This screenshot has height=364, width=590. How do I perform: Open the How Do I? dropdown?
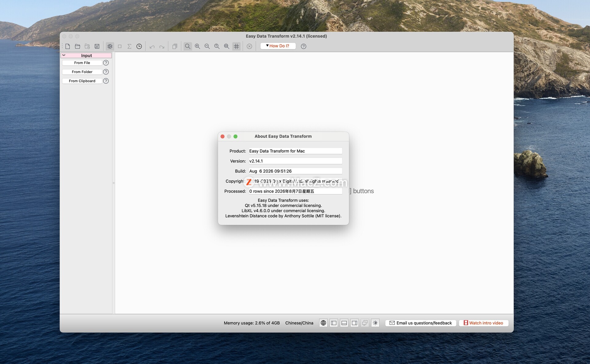tap(278, 46)
